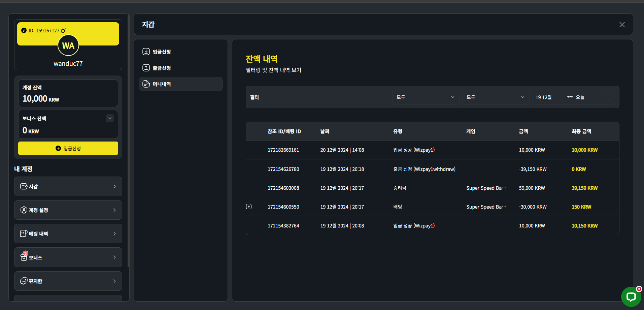644x310 pixels.
Task: Click the 0 KRW bonus balance
Action: 31,130
